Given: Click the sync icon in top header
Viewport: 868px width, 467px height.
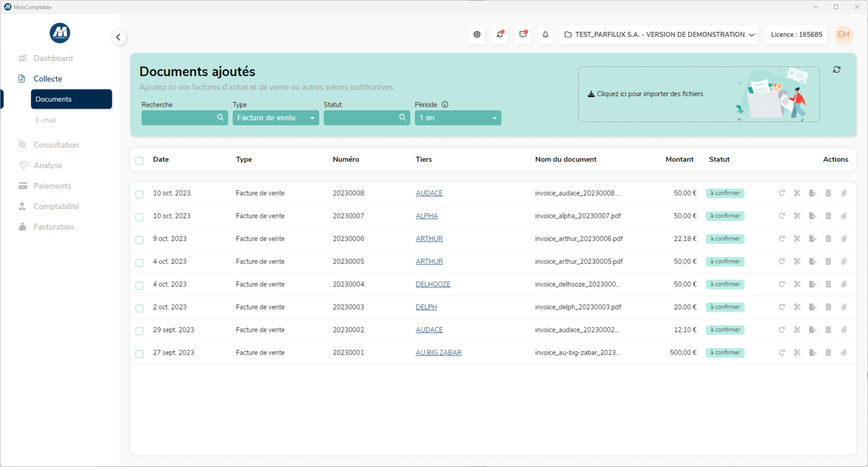Looking at the screenshot, I should [500, 35].
